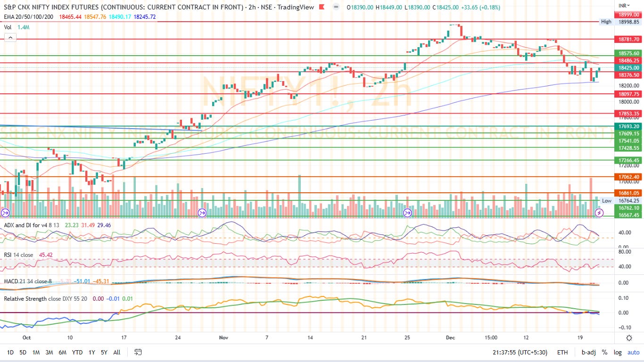Click the 18376.50 price line label
This screenshot has width=644, height=362.
tap(629, 75)
